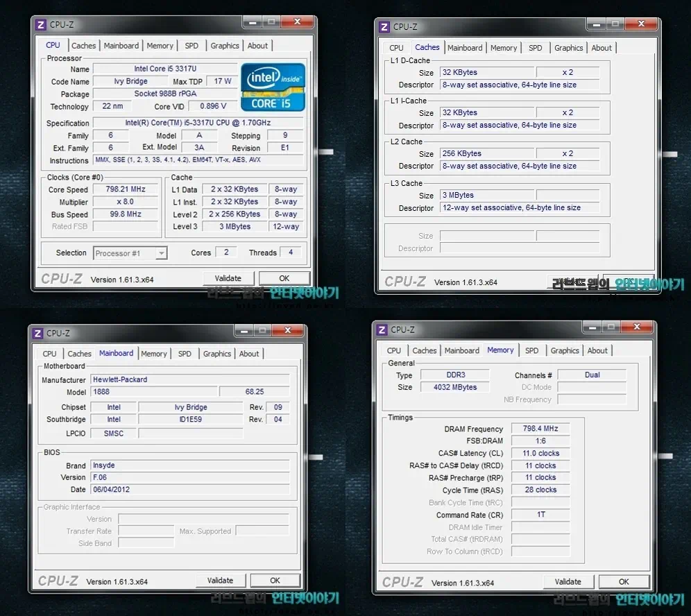Open the Processor #1 selection dropdown
Screen dimensions: 691x616
pos(129,253)
